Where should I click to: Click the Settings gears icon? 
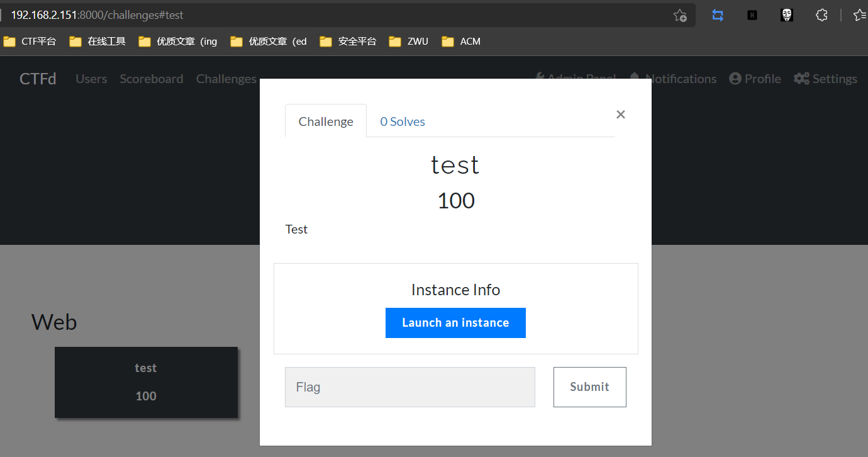click(801, 79)
